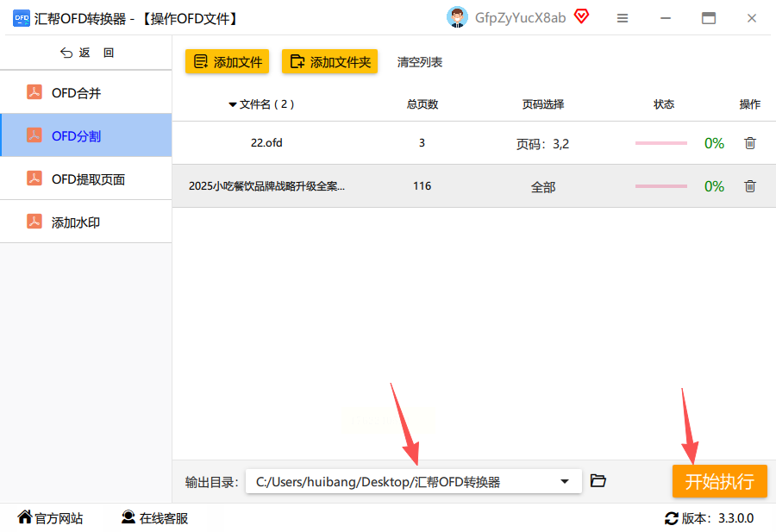Click the 版本：3.3.0.0 text
The height and width of the screenshot is (532, 776).
[717, 518]
